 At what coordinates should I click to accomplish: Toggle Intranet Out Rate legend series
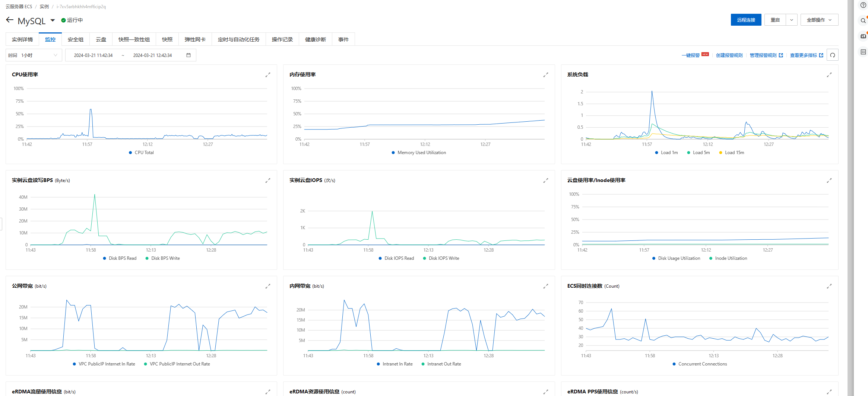point(441,364)
